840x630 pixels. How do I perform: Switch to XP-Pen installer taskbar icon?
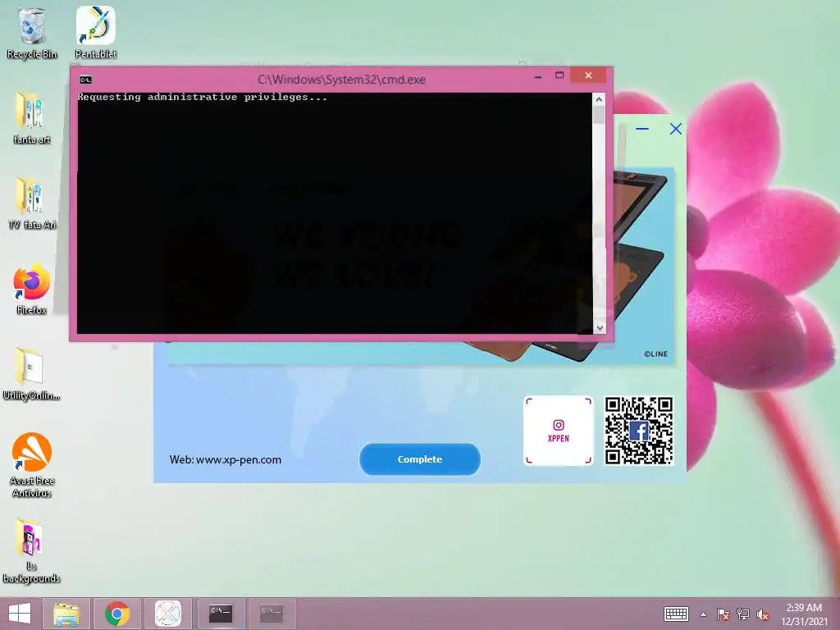coord(168,614)
